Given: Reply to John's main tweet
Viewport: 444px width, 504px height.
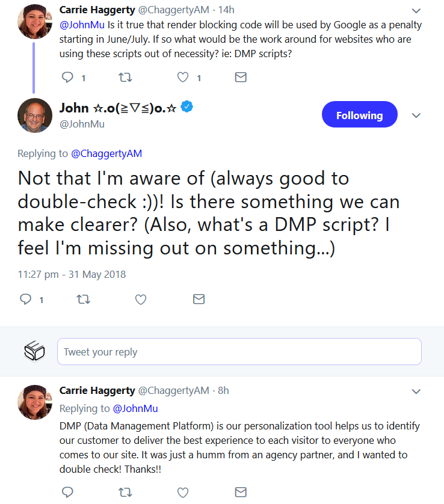Looking at the screenshot, I should click(26, 299).
